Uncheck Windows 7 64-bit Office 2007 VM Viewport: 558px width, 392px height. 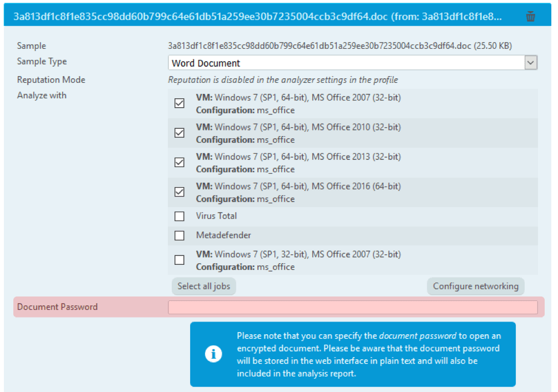coord(180,103)
